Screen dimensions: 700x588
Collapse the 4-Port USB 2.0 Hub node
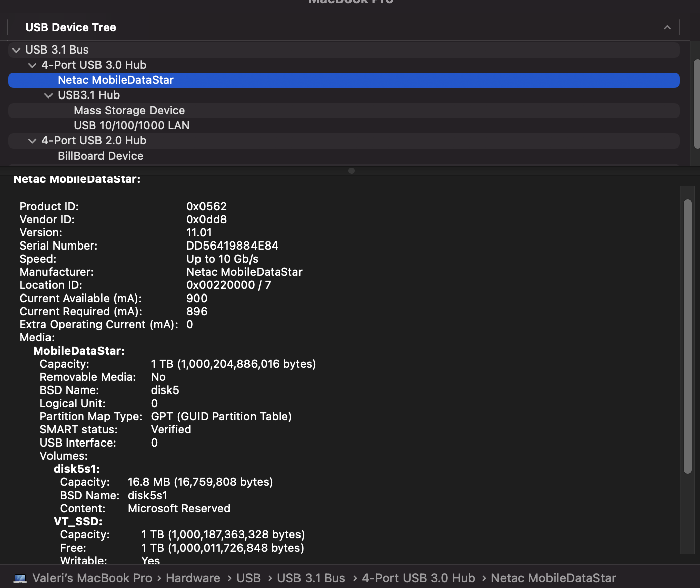[x=32, y=141]
